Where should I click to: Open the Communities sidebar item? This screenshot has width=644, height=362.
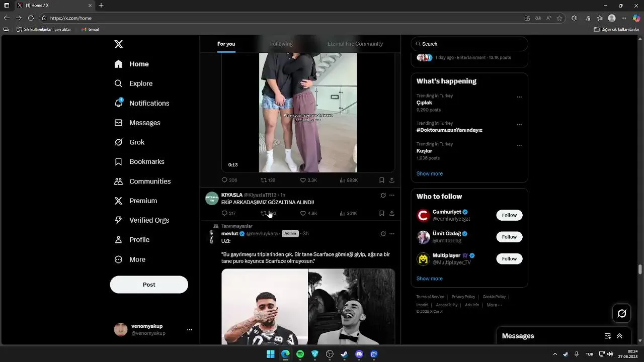pyautogui.click(x=143, y=182)
